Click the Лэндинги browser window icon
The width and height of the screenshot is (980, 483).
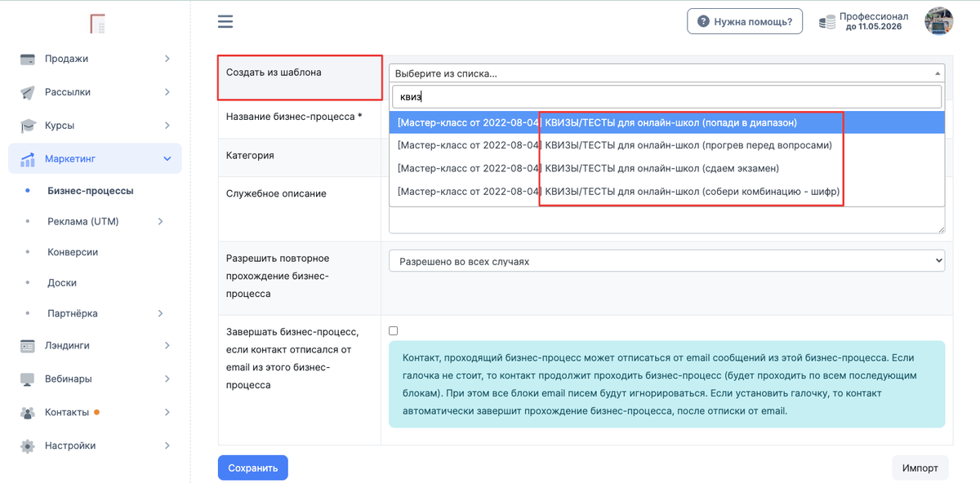coord(28,346)
